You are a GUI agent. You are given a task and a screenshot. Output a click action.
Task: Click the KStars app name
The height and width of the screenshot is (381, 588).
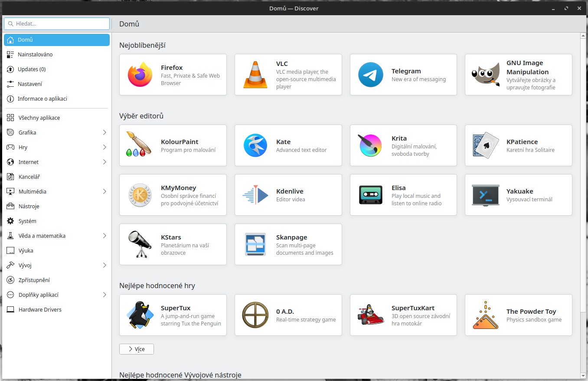(171, 237)
